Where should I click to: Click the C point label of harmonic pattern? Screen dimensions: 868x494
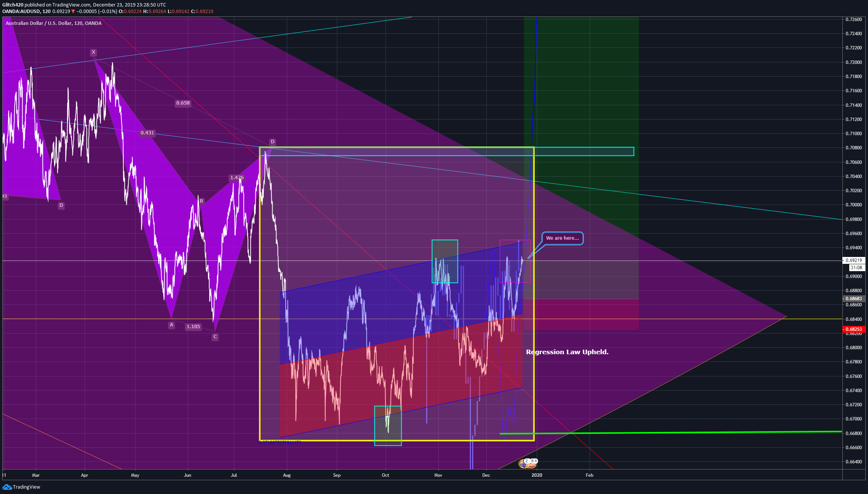(x=215, y=337)
